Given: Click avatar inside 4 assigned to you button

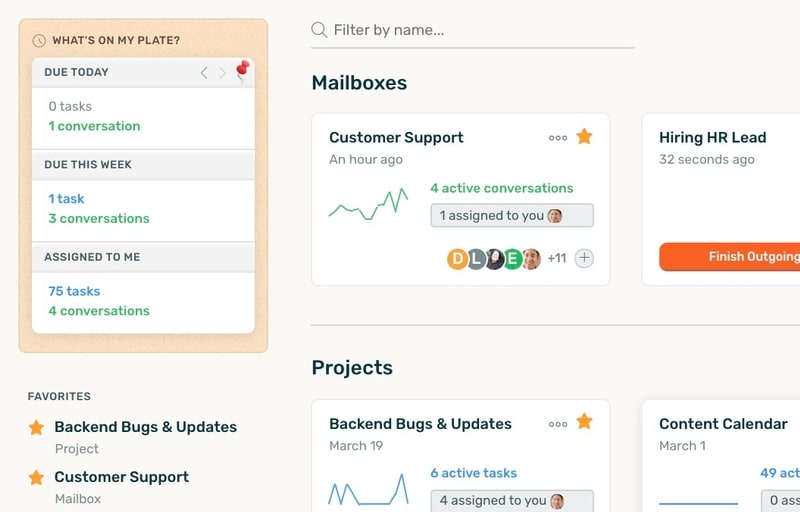Looking at the screenshot, I should click(x=557, y=501).
